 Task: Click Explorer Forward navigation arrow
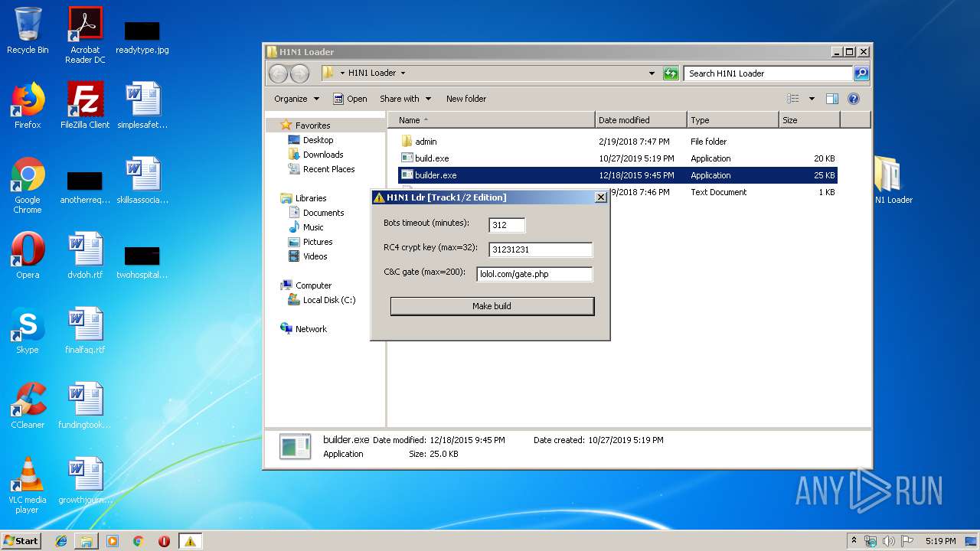[299, 73]
